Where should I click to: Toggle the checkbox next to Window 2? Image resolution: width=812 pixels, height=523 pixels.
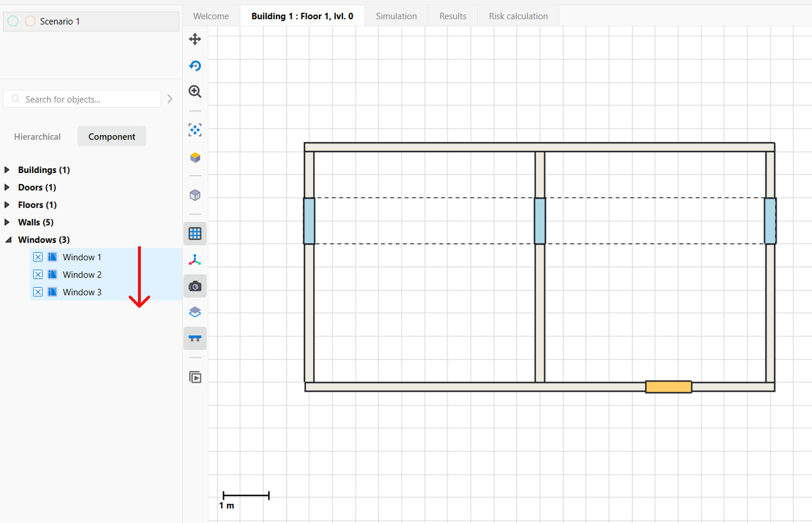coord(38,274)
